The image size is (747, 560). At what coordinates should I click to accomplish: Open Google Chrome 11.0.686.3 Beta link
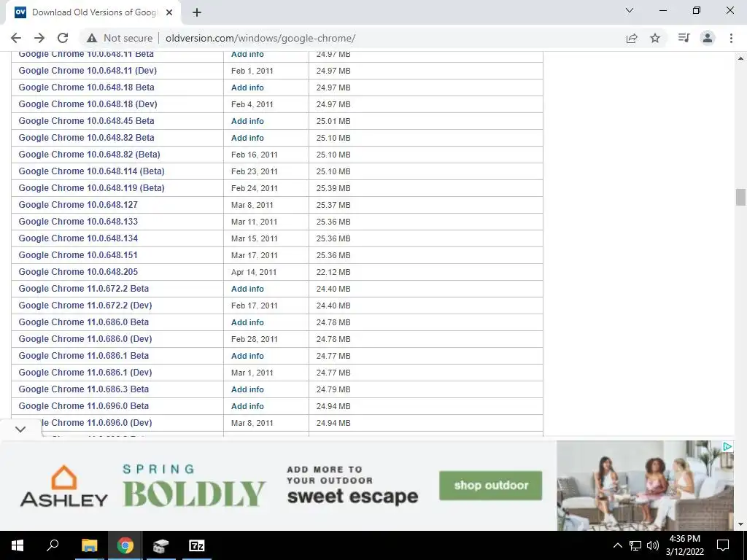pos(83,389)
